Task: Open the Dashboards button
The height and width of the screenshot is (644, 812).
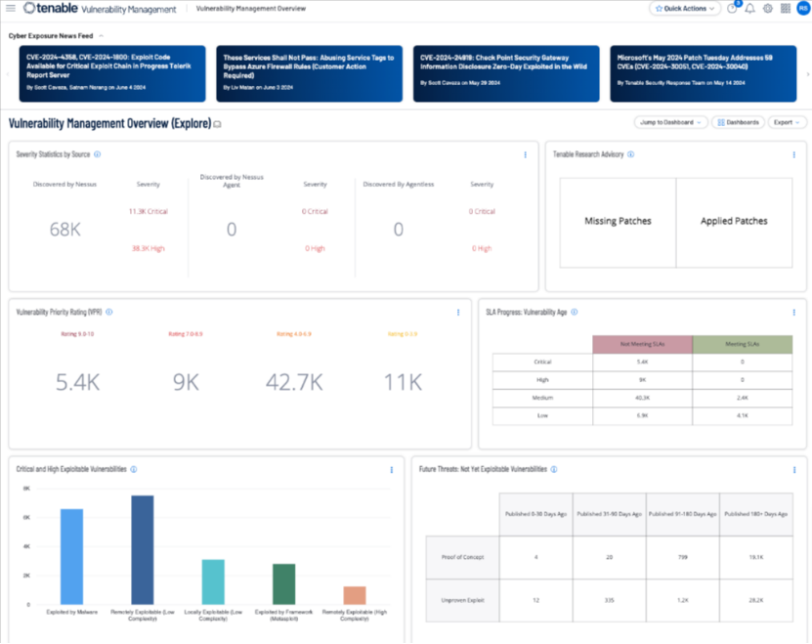Action: (x=738, y=122)
